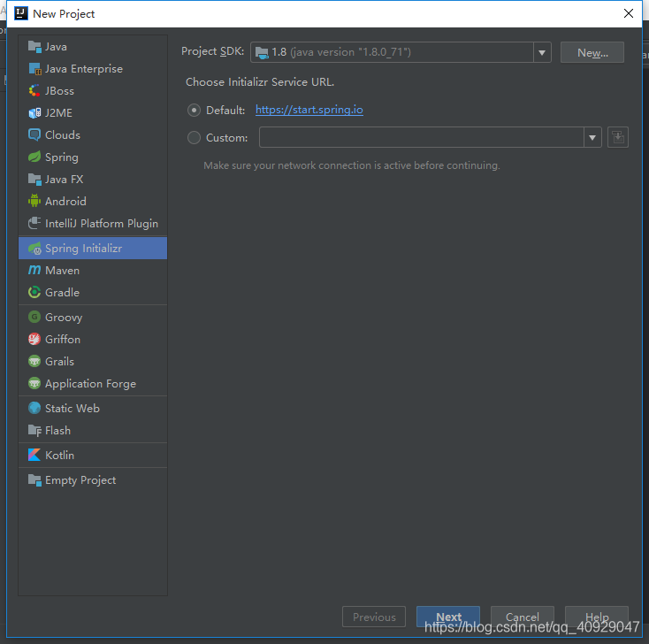
Task: Select the Default URL radio button
Action: point(194,111)
